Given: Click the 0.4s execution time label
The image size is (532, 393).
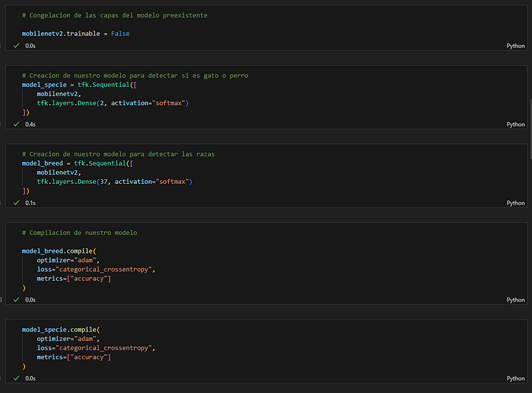Looking at the screenshot, I should (x=30, y=124).
